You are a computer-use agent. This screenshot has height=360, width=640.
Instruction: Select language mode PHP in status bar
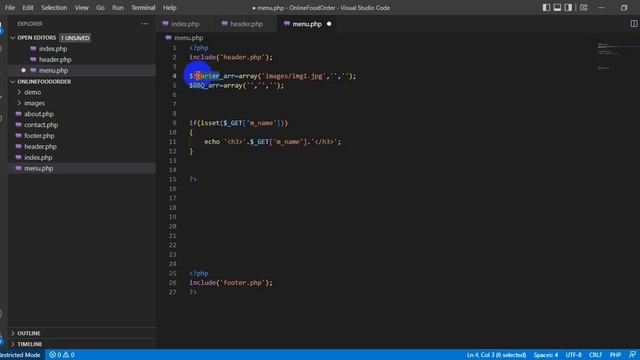(615, 355)
